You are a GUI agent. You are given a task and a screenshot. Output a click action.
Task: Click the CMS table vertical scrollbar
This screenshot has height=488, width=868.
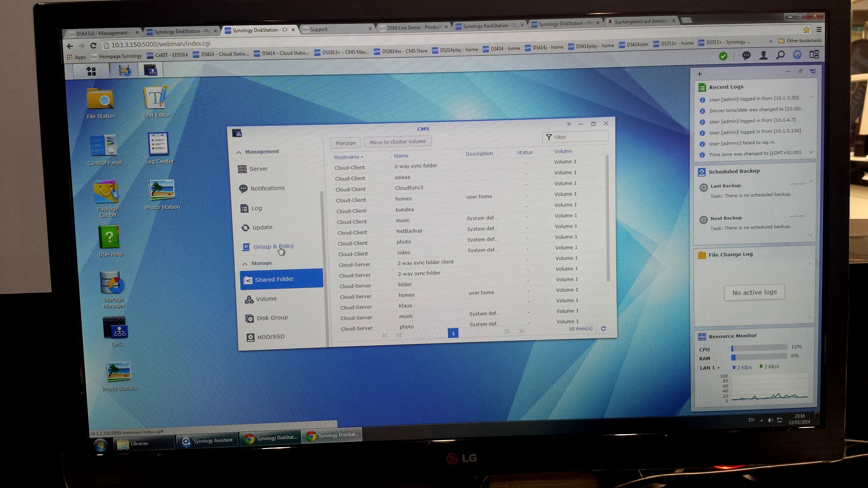(x=607, y=218)
